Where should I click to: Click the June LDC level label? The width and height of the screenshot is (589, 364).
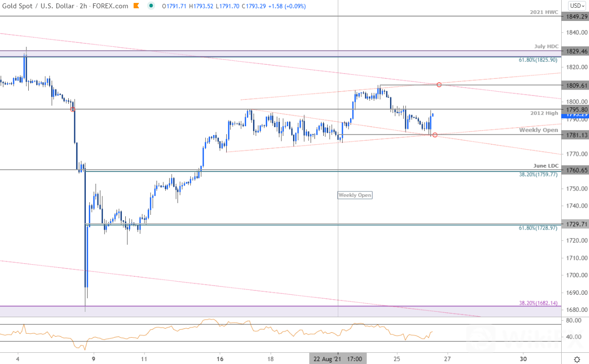tap(546, 166)
